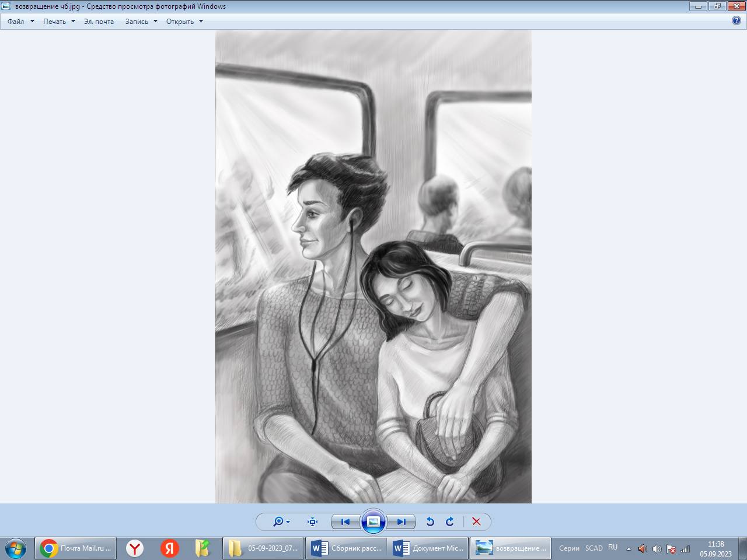The width and height of the screenshot is (747, 560).
Task: Open the help question mark icon
Action: [736, 20]
